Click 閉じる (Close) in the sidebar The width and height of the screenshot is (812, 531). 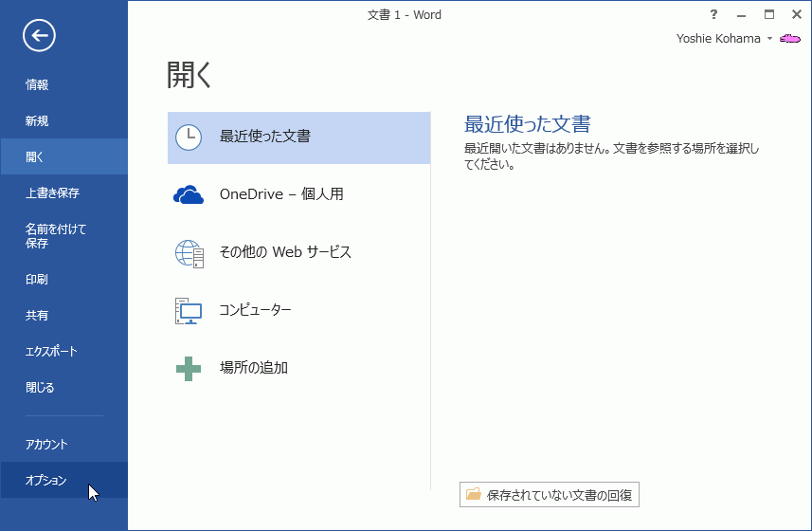40,387
